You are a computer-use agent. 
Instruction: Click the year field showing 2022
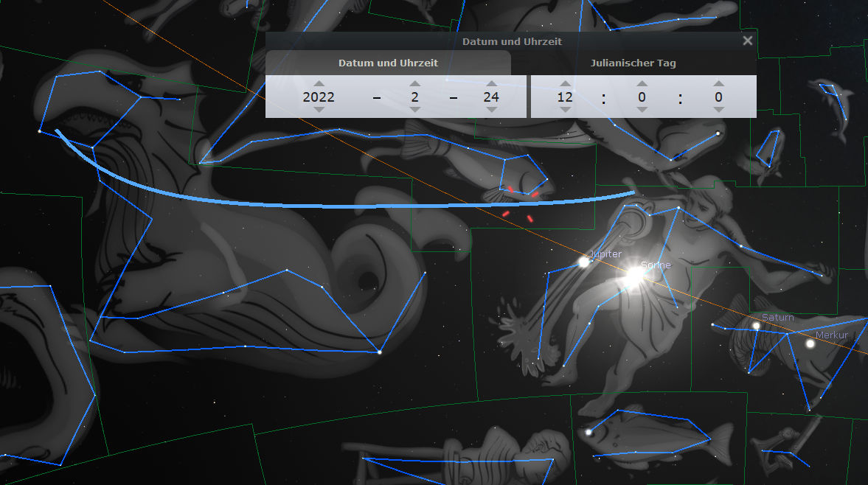point(319,97)
